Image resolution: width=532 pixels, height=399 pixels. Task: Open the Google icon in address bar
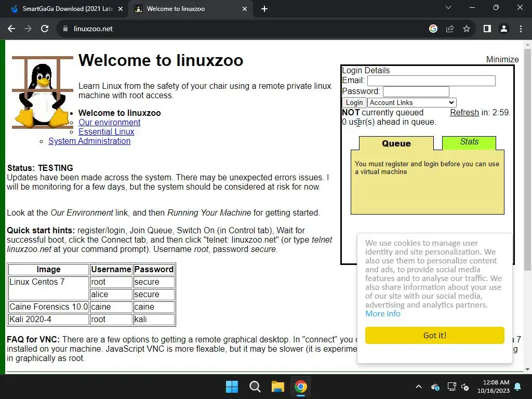433,29
